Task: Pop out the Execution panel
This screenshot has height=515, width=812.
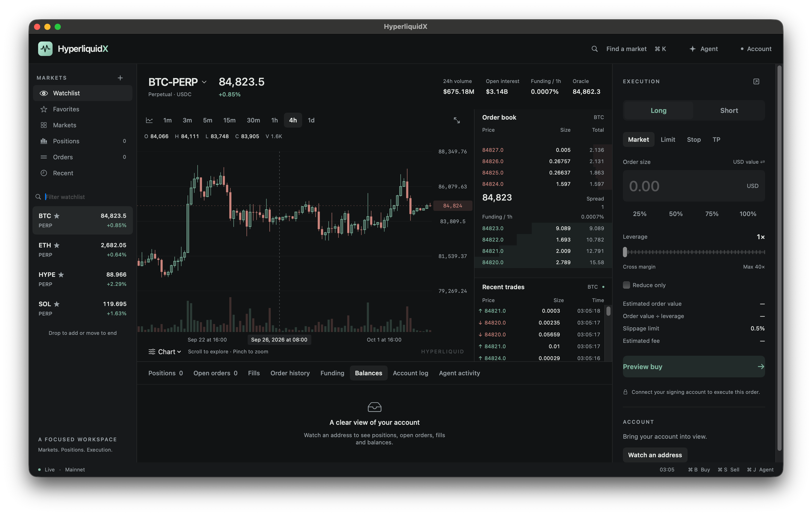Action: point(756,81)
